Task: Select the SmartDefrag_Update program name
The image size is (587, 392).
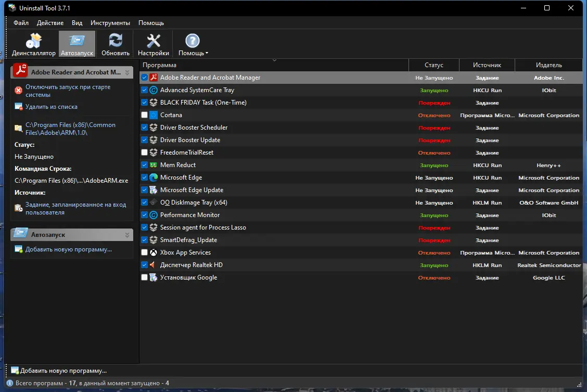Action: pyautogui.click(x=189, y=240)
